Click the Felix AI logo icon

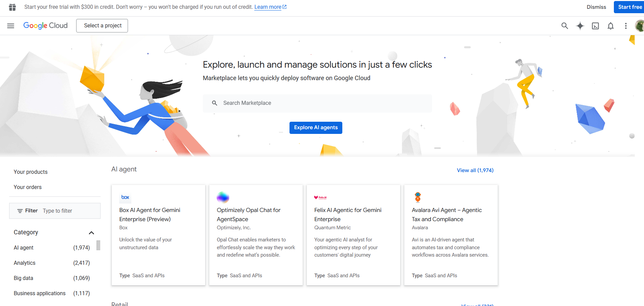tap(320, 197)
